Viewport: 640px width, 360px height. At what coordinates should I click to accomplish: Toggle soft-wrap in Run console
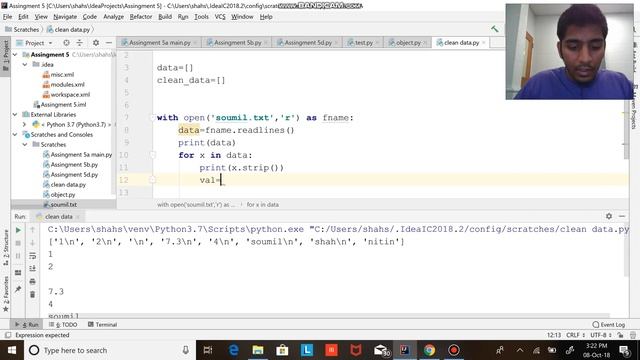pyautogui.click(x=33, y=256)
